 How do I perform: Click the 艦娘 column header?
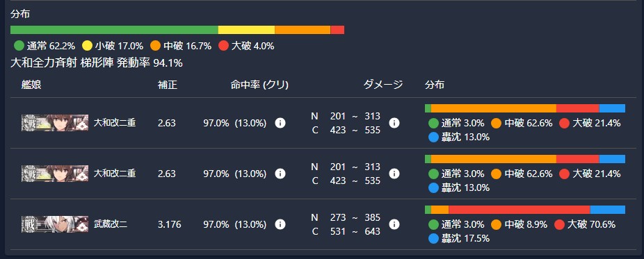coord(31,85)
